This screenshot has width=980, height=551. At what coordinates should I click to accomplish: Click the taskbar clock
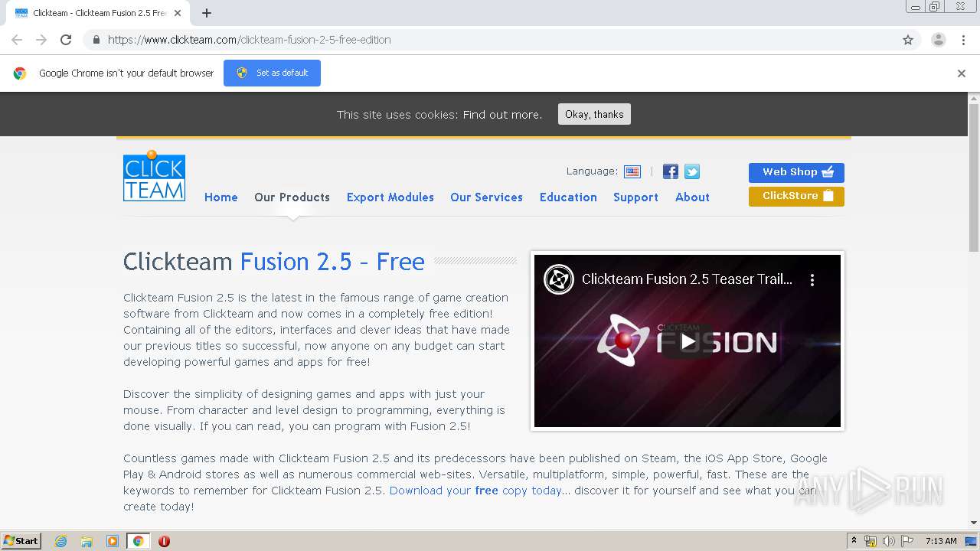coord(941,541)
